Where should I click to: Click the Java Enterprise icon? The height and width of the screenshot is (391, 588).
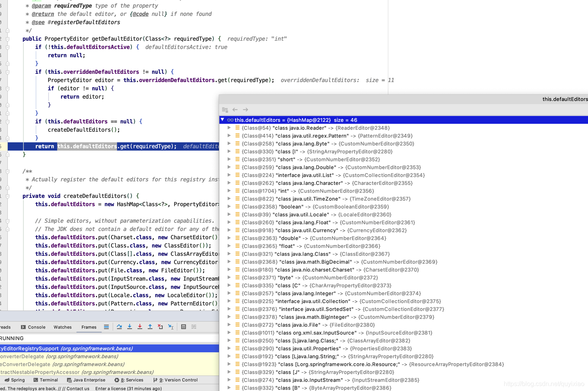click(69, 380)
